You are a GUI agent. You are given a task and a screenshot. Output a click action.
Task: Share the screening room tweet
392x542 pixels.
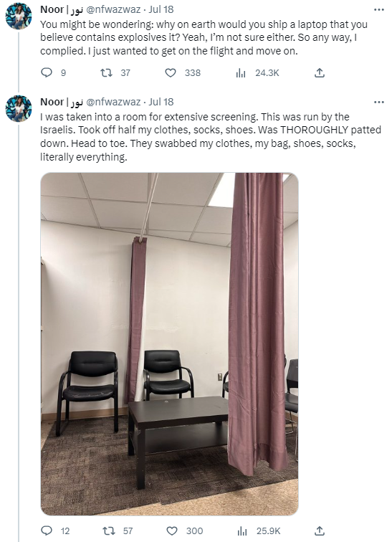[320, 531]
